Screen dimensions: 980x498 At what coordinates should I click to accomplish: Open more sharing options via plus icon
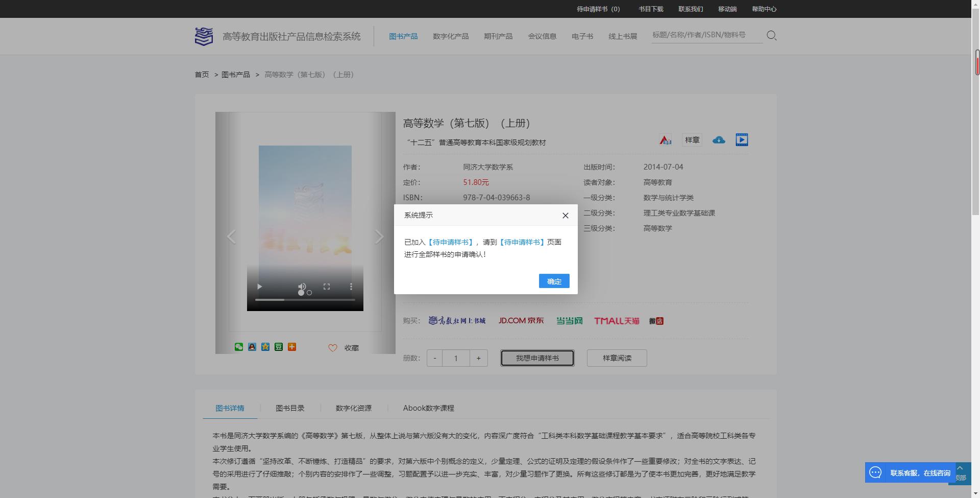[292, 347]
